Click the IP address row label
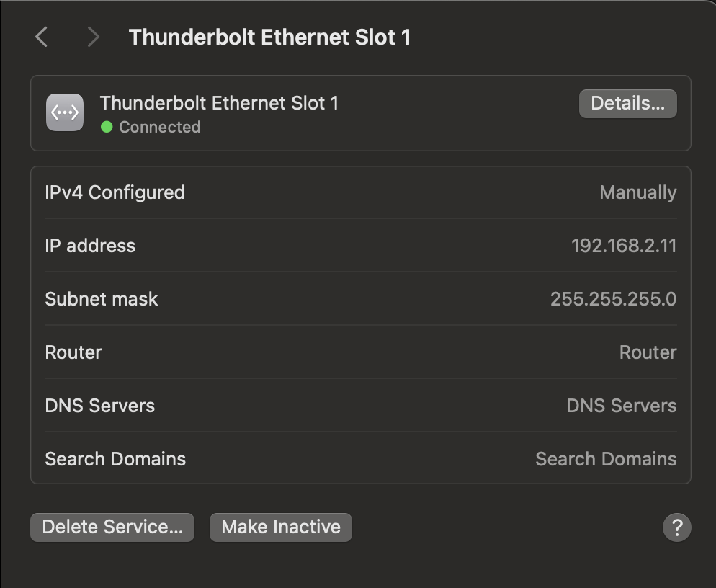Screen dimensions: 716x588 [90, 246]
